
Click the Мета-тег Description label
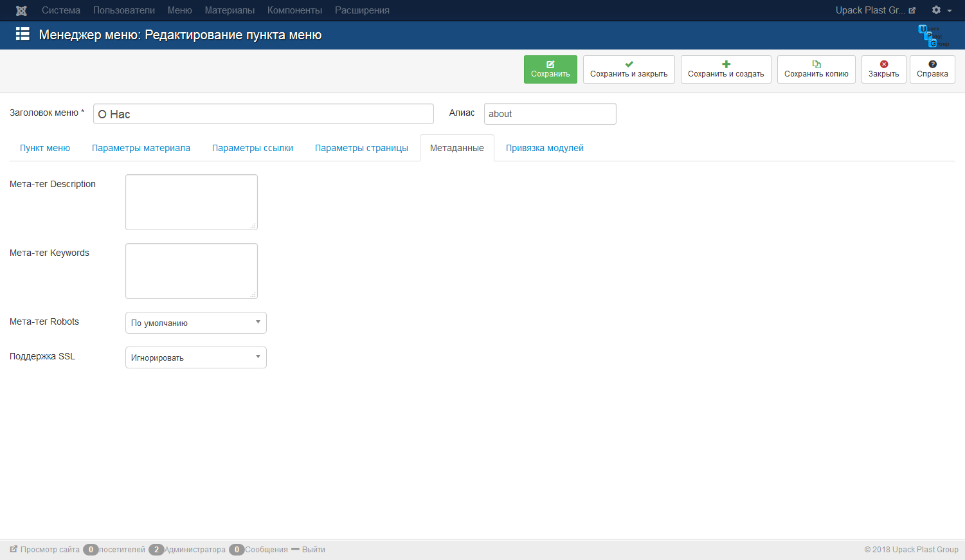click(x=53, y=184)
